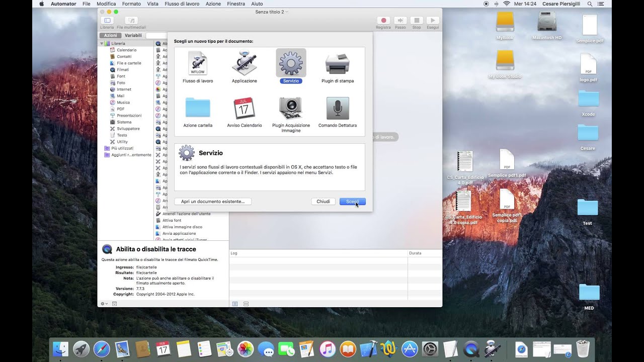Viewport: 644px width, 362px height.
Task: Click Apri un documento esistente button
Action: pyautogui.click(x=213, y=202)
